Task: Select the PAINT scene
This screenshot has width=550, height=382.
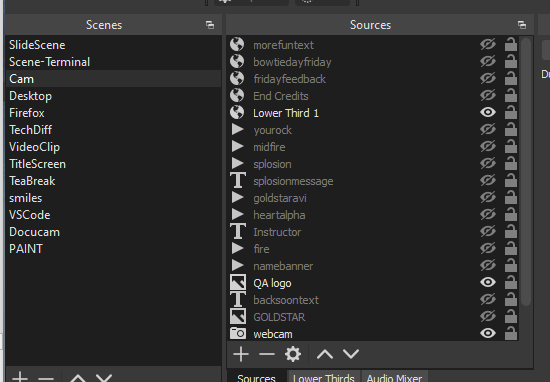Action: click(114, 249)
